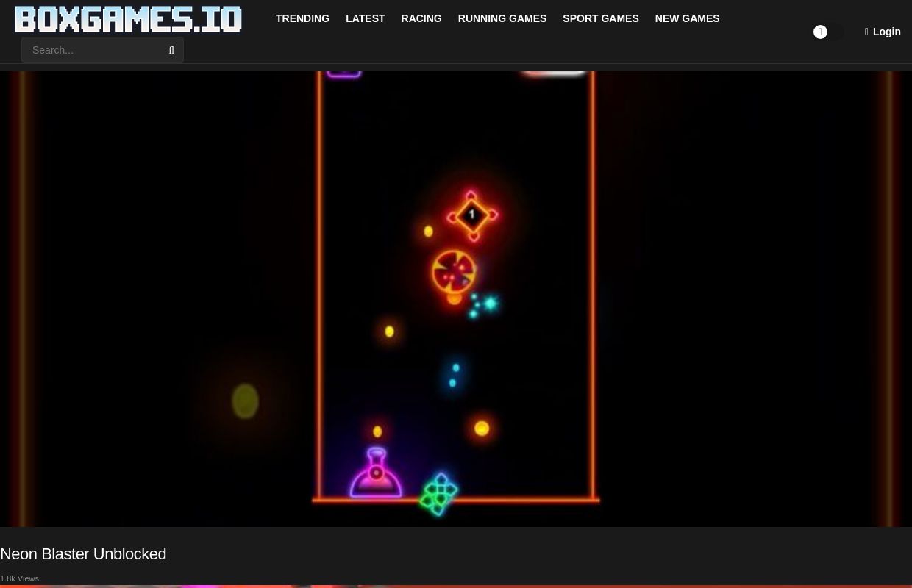Screen dimensions: 912x588
Task: Click the search magnifier icon
Action: tap(171, 50)
